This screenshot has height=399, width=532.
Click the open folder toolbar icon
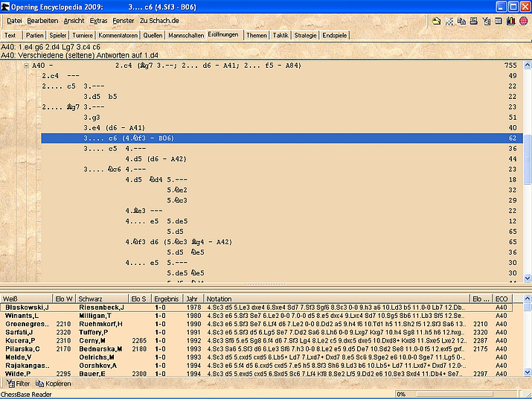pyautogui.click(x=436, y=21)
